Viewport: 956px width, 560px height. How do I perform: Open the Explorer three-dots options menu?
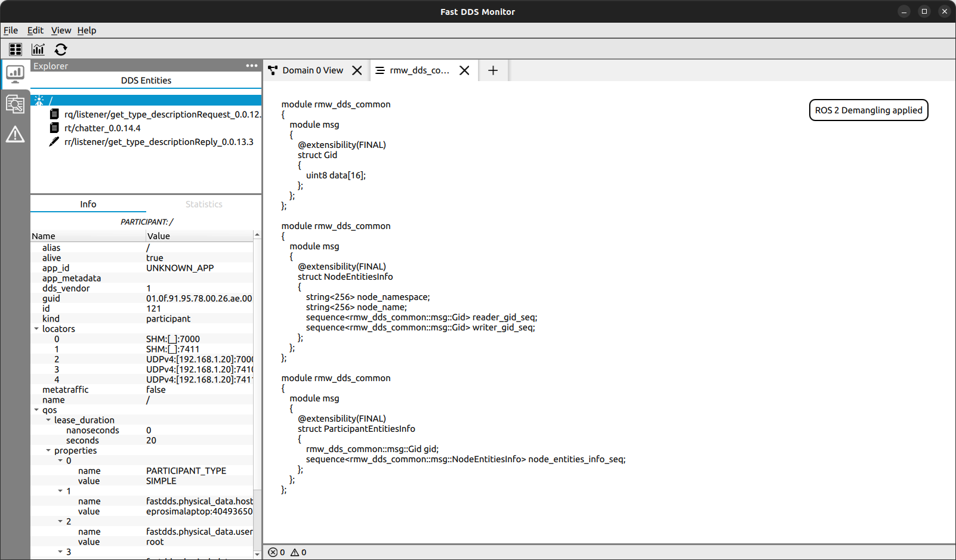coord(251,66)
